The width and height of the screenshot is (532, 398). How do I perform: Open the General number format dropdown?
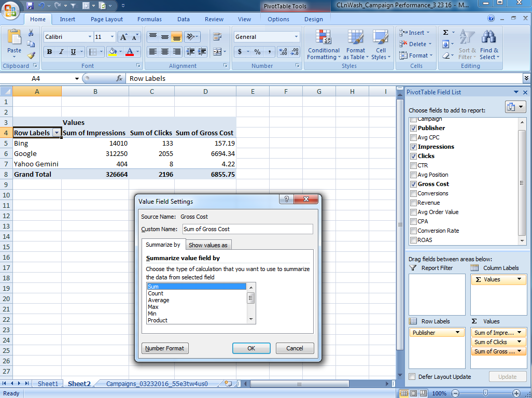(296, 37)
